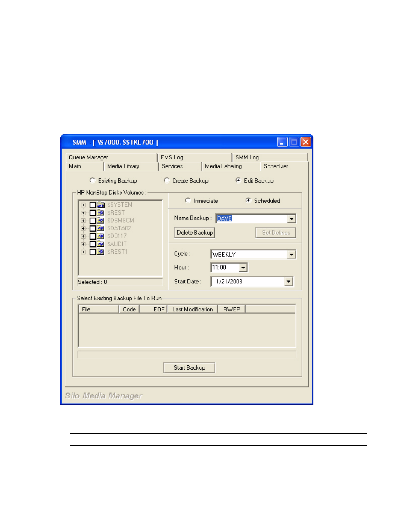Click the Delete Backup button
This screenshot has height=532, width=411.
tap(195, 233)
